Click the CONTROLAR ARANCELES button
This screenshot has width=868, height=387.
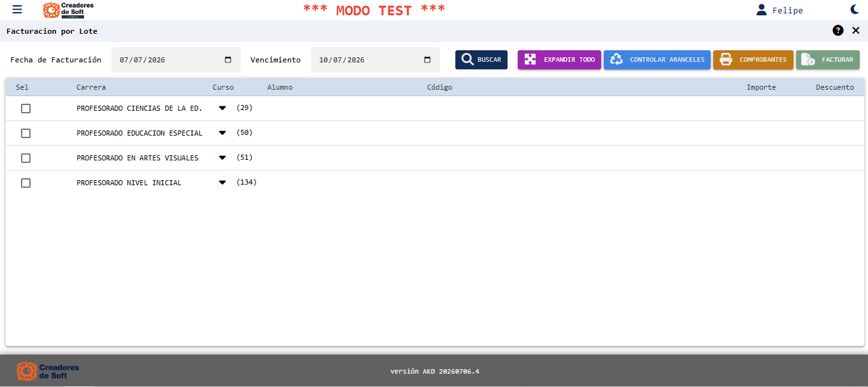(657, 60)
